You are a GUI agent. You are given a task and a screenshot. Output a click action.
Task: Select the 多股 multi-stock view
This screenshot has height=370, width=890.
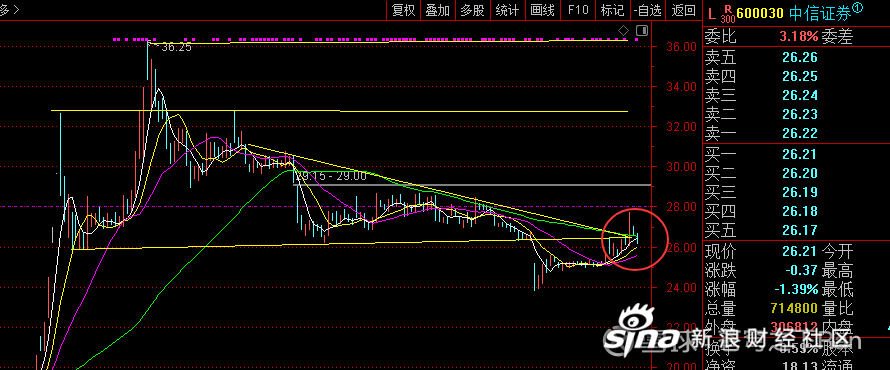point(472,10)
